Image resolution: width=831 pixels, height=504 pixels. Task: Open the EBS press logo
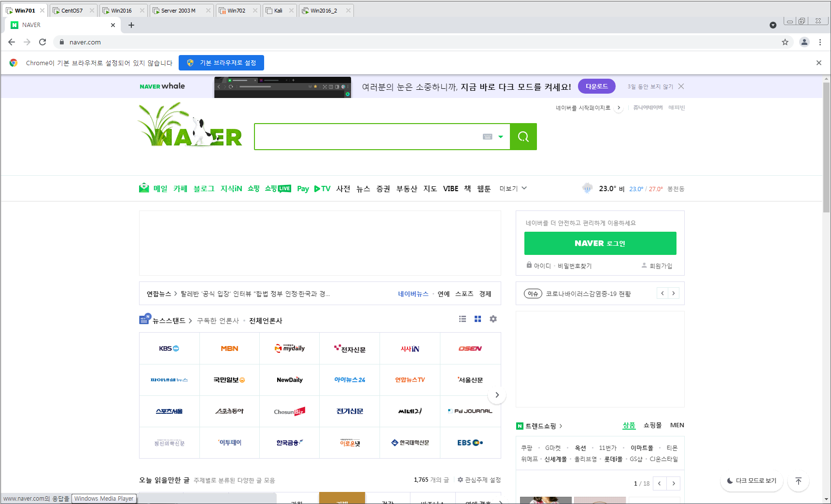(470, 443)
